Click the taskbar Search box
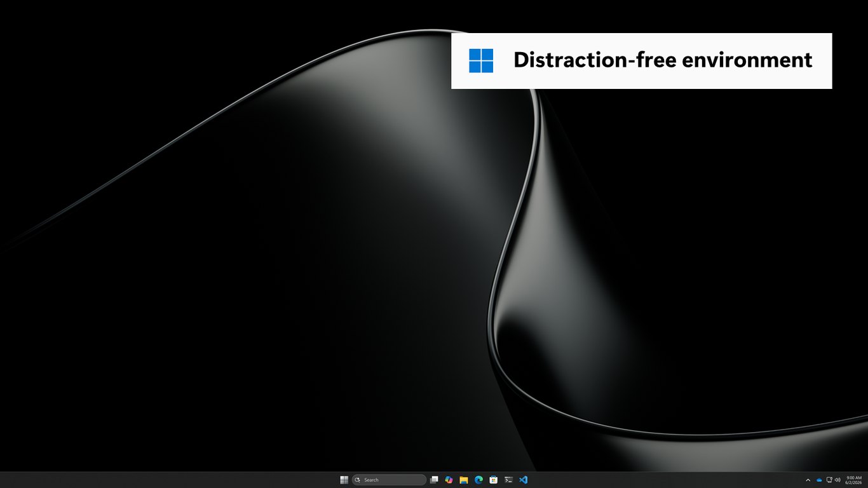This screenshot has width=868, height=488. click(389, 480)
